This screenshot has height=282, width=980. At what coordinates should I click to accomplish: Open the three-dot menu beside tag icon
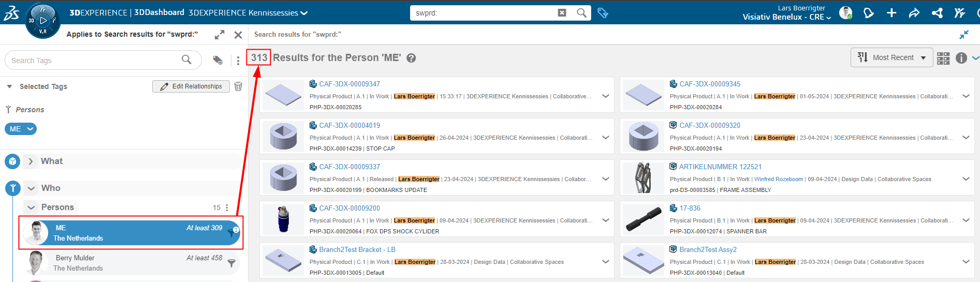[238, 61]
